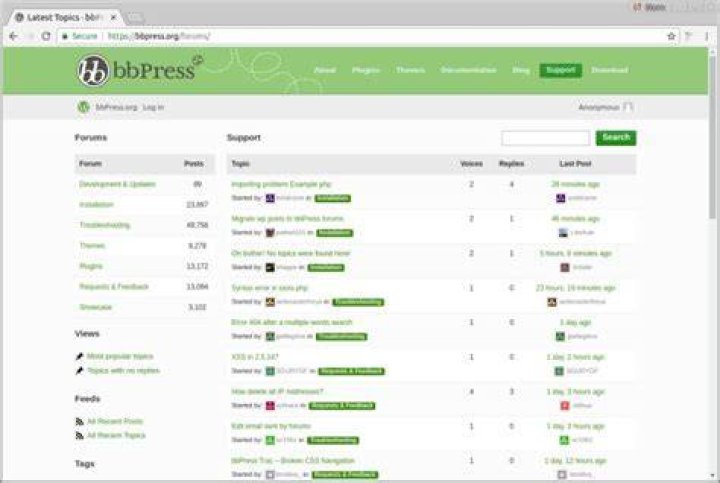
Task: Open topic 'Error 404 after a multiple words search'
Action: pyautogui.click(x=292, y=322)
